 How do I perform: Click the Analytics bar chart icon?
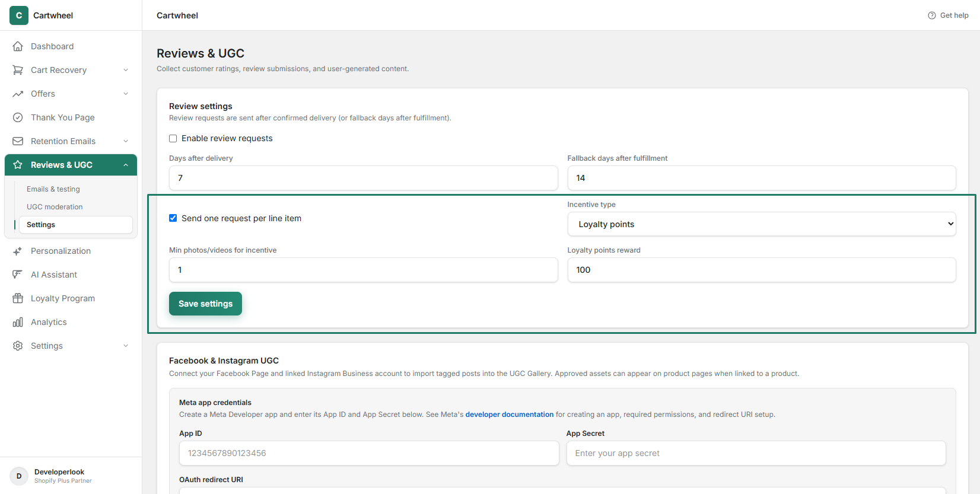18,322
